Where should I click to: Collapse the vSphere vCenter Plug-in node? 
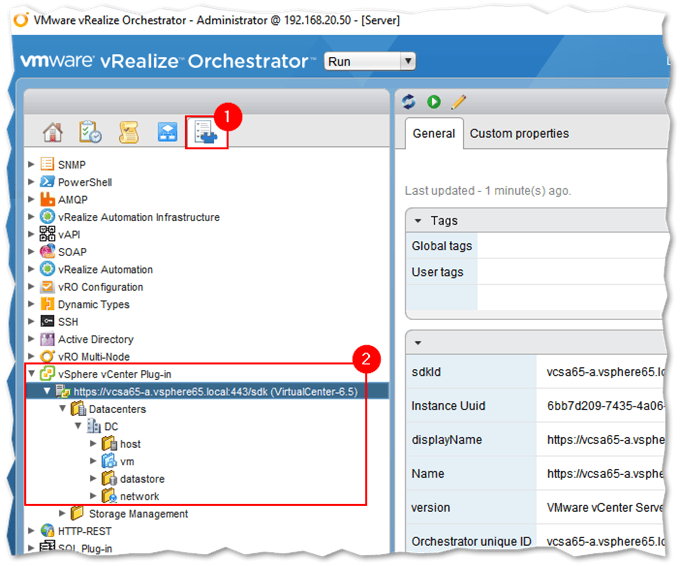(x=31, y=373)
